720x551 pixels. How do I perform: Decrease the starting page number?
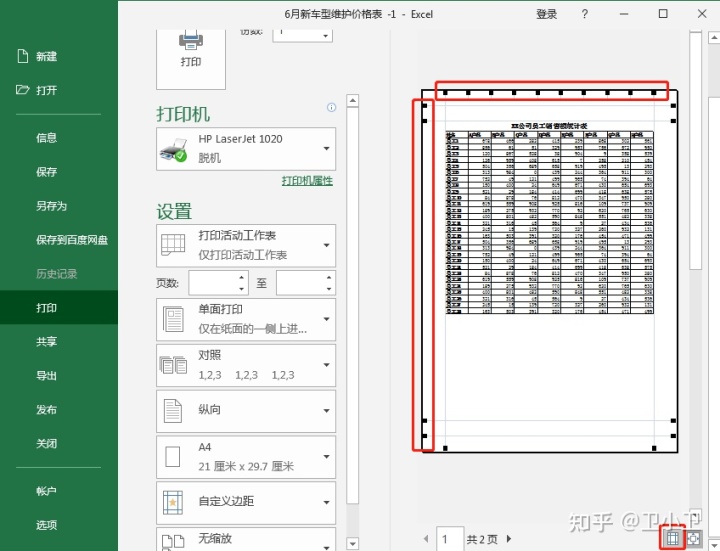(242, 289)
